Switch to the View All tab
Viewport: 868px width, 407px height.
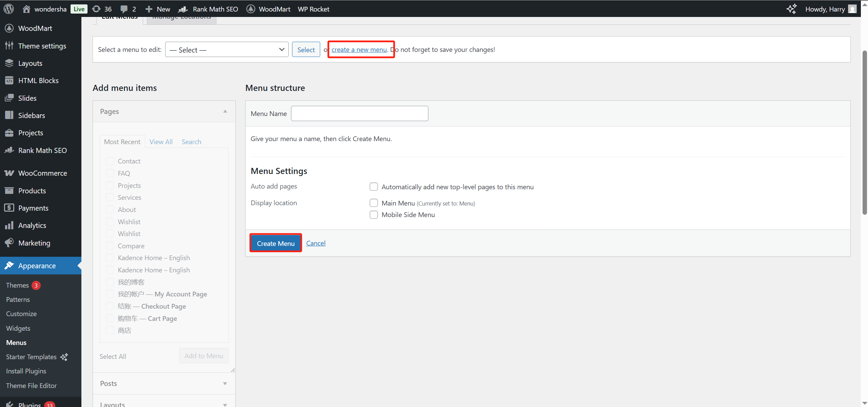point(161,142)
